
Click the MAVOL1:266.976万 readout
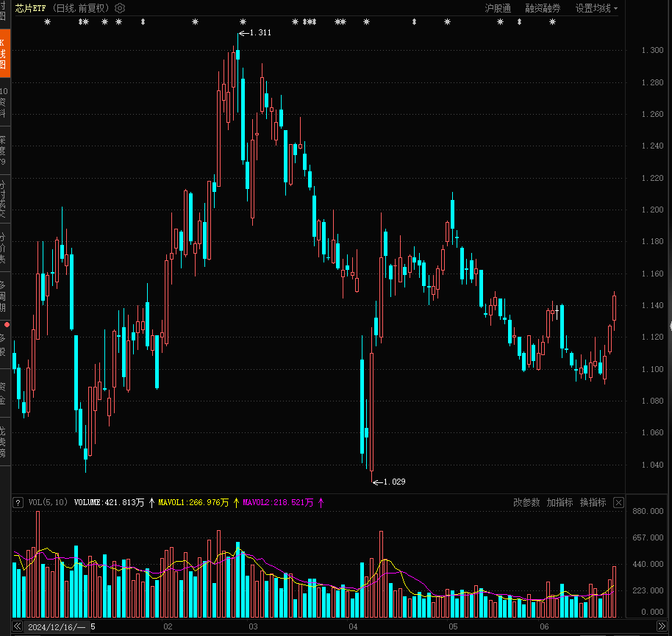coord(193,502)
